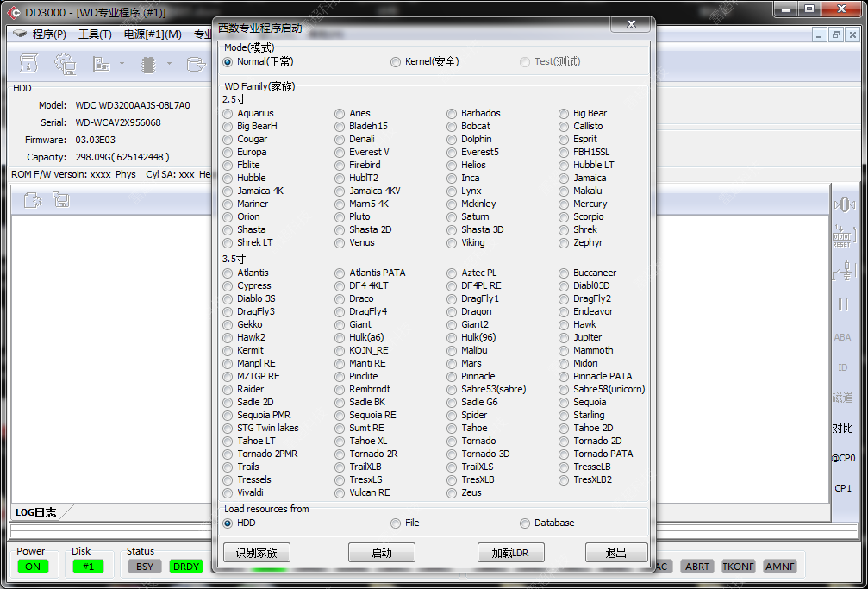Select the Hulk(a6) family option
868x589 pixels.
click(x=359, y=337)
